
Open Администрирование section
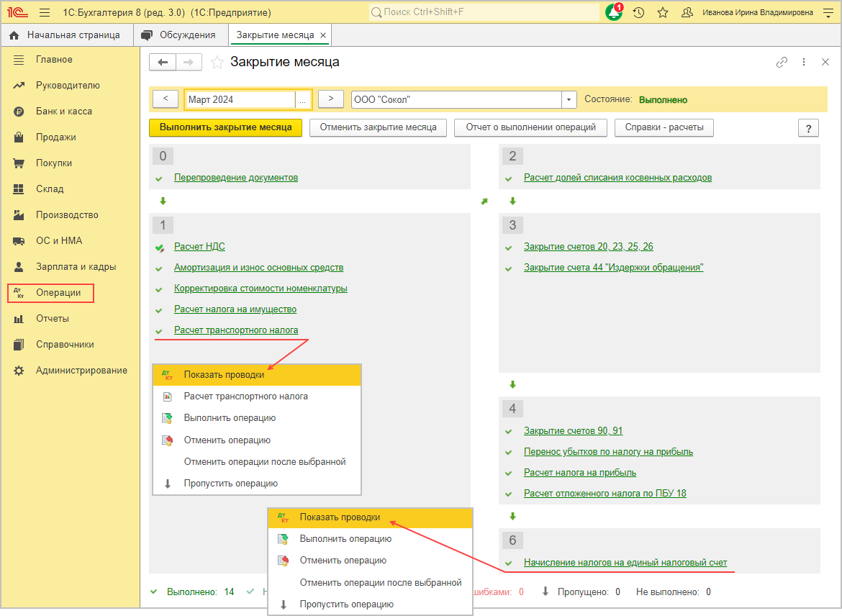tap(81, 370)
